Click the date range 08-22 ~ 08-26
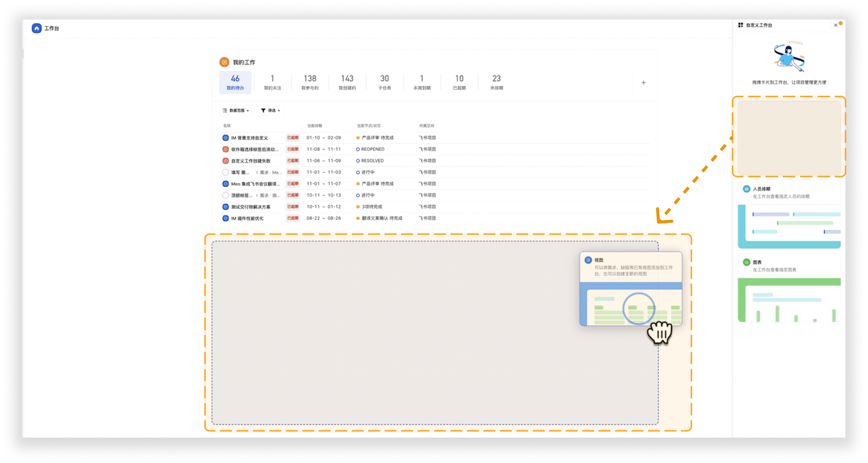 point(324,218)
